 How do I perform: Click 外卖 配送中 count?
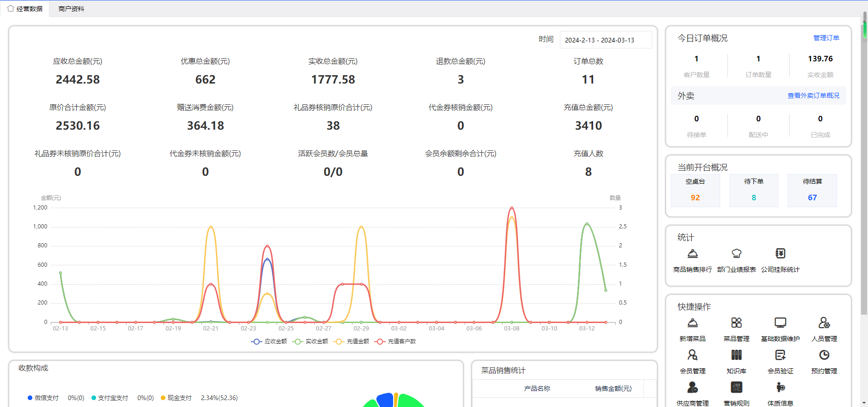point(758,119)
